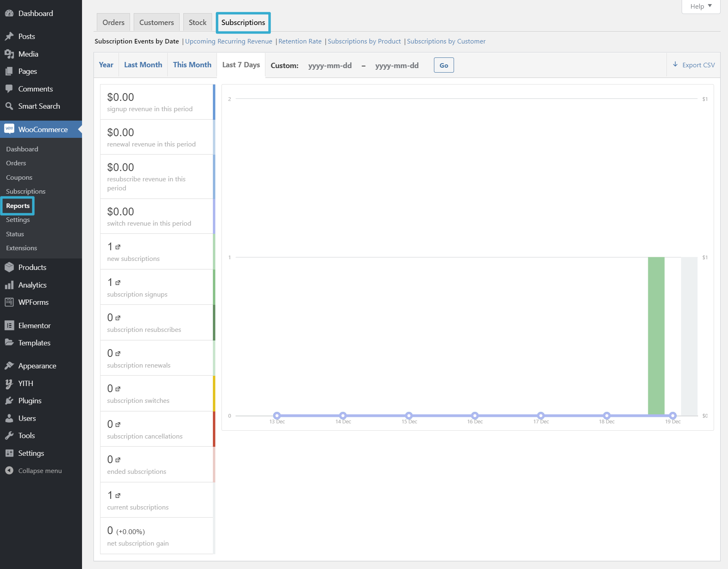Click the Templates folder icon

(x=9, y=343)
